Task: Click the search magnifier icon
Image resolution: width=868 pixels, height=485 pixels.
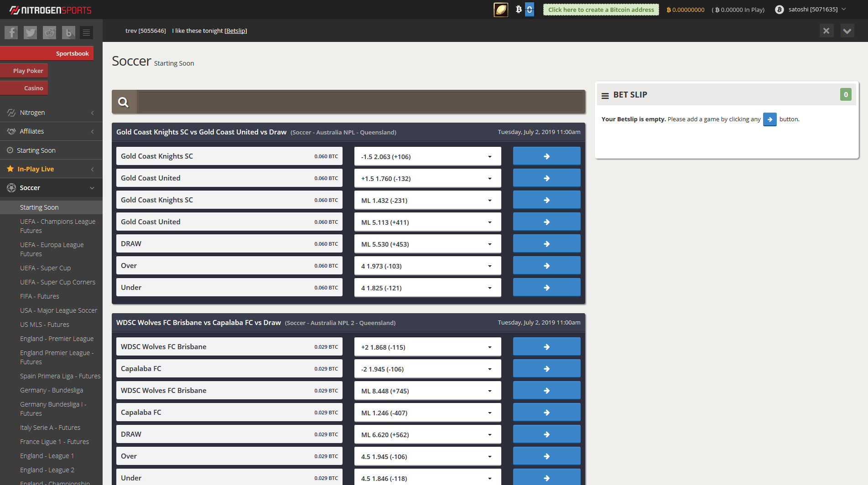Action: pos(123,102)
